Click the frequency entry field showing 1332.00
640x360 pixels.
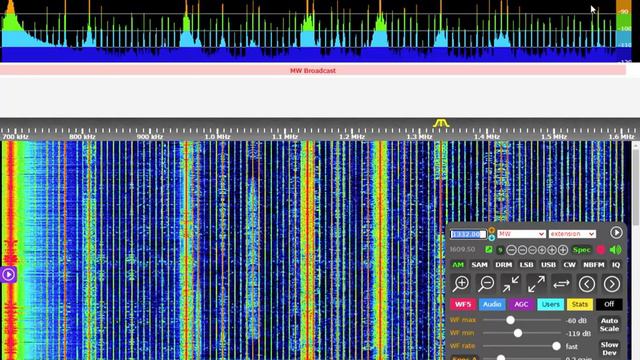(x=468, y=234)
